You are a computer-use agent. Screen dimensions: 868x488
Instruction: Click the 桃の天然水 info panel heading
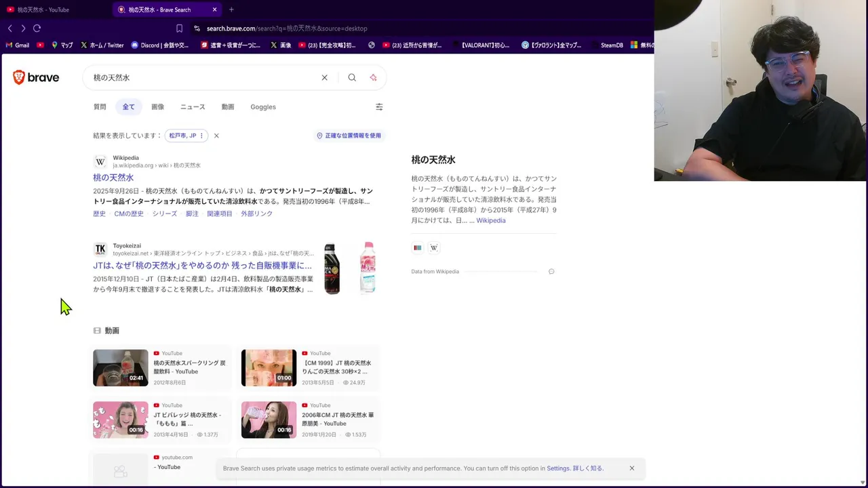click(433, 160)
